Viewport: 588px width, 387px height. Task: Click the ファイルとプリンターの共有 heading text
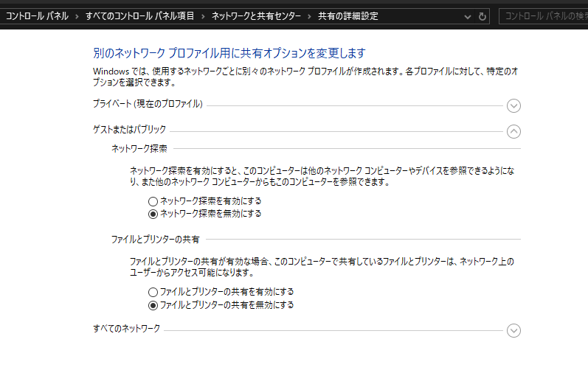[155, 240]
